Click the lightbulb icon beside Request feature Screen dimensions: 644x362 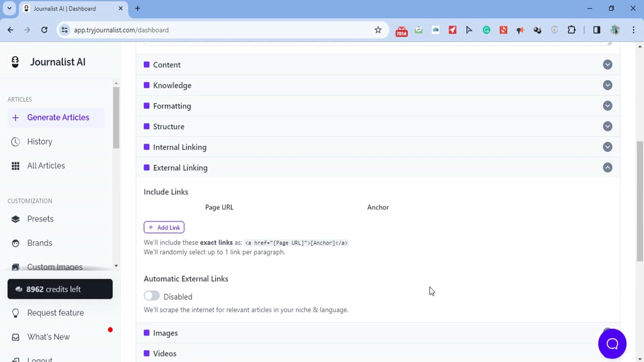pos(15,313)
